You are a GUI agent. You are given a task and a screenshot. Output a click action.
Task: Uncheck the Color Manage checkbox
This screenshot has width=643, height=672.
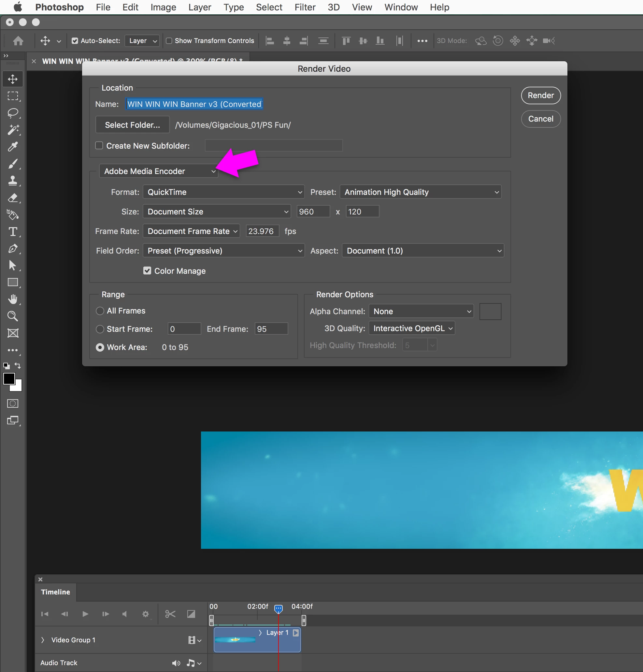pos(147,271)
